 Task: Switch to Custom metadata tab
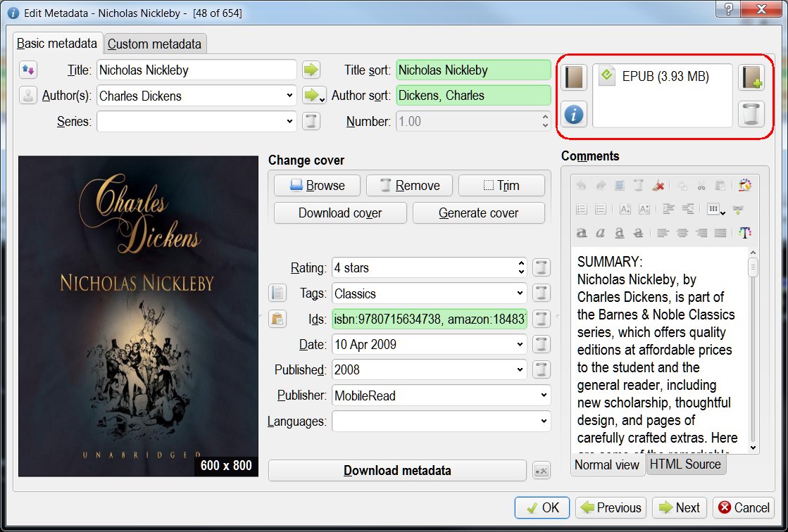pos(155,44)
